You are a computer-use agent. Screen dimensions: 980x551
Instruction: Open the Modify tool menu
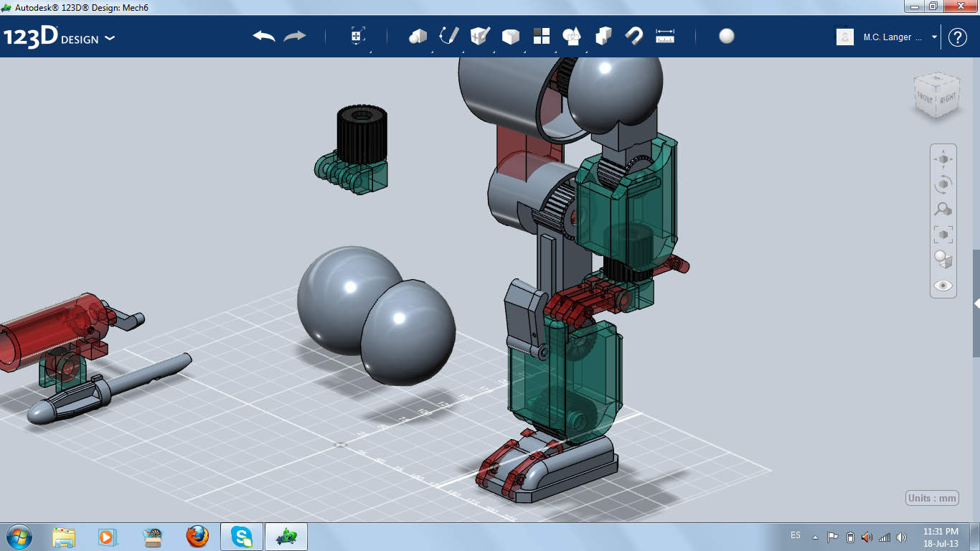coord(511,37)
